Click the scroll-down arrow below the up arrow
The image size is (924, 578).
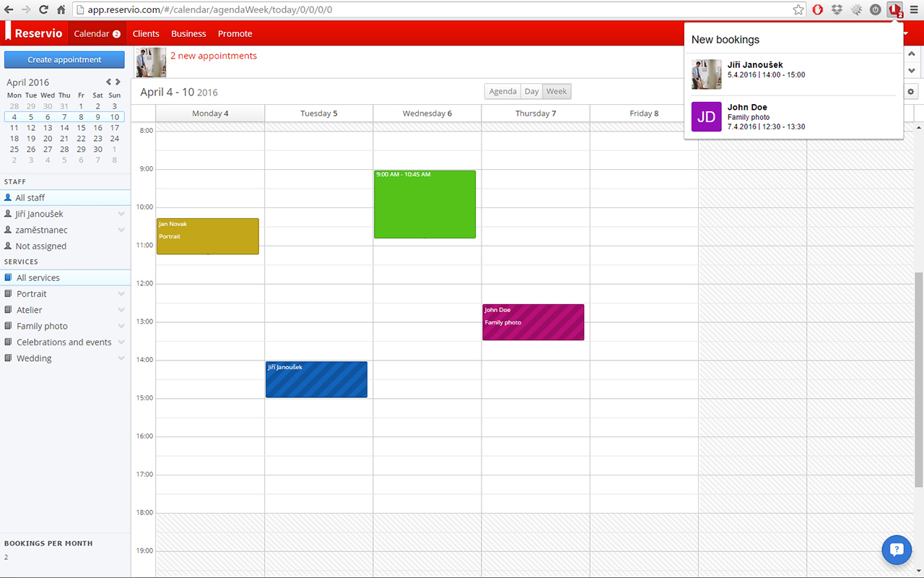click(x=912, y=70)
